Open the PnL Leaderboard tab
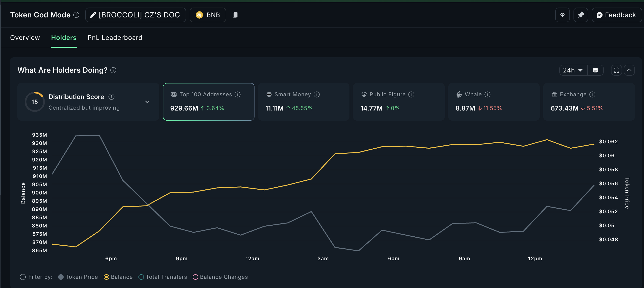This screenshot has width=644, height=288. pos(115,38)
